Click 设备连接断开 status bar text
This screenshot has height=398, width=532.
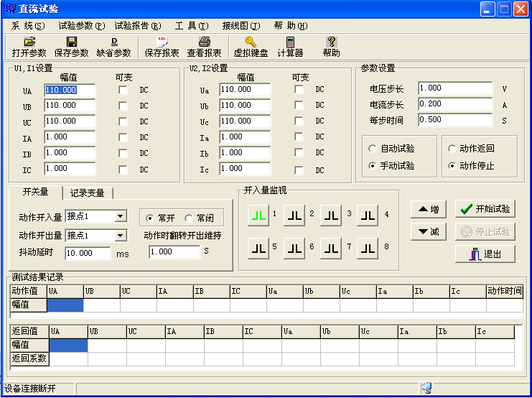click(x=30, y=388)
